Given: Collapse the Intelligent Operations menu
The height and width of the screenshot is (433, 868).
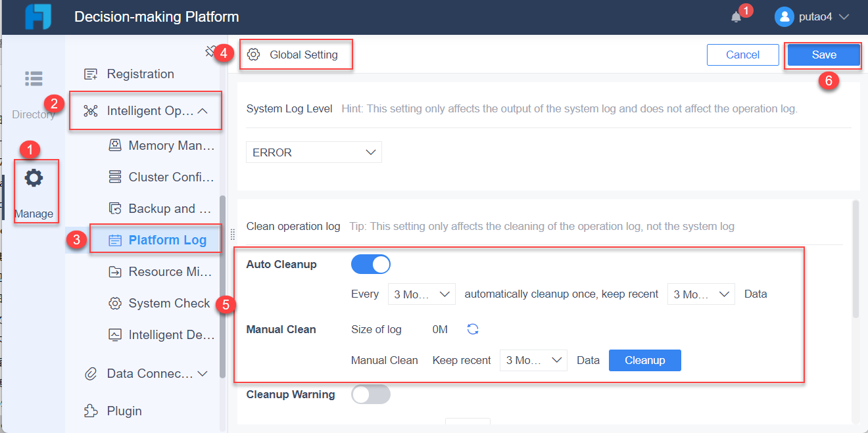Looking at the screenshot, I should [203, 111].
